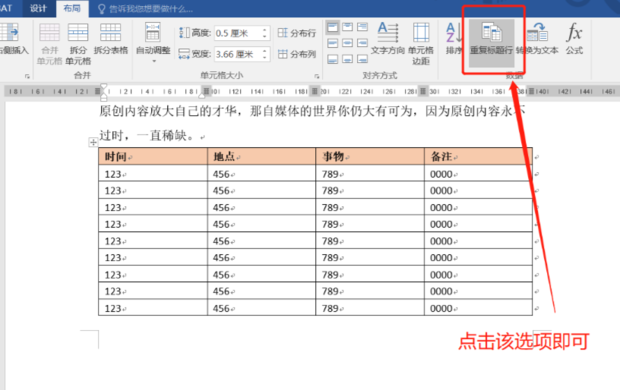
Task: Set cell alignment to bottom right
Action: 362,59
